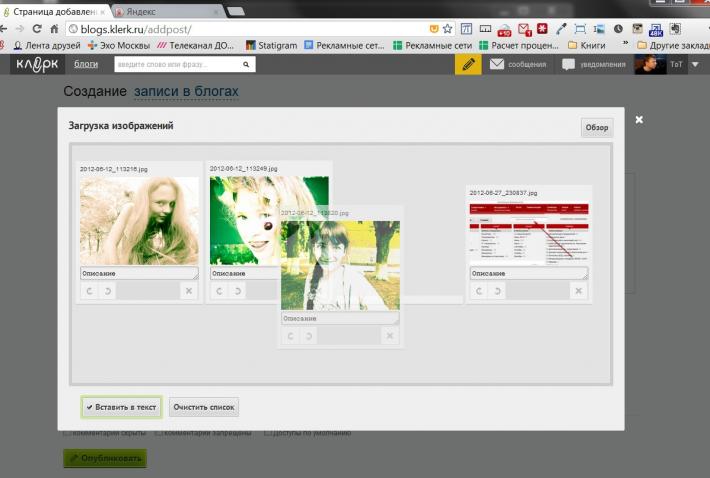
Task: Remove the 2012-06-12_113216.jpg image
Action: click(x=189, y=291)
